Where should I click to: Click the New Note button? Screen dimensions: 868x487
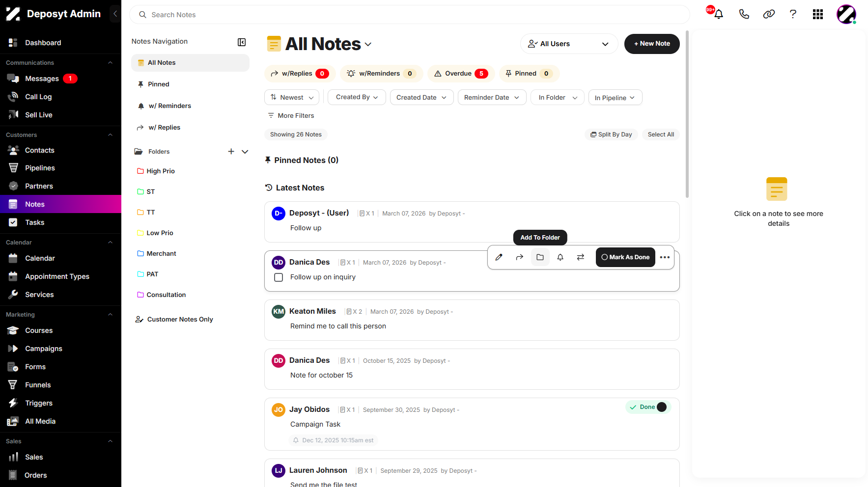pos(652,44)
